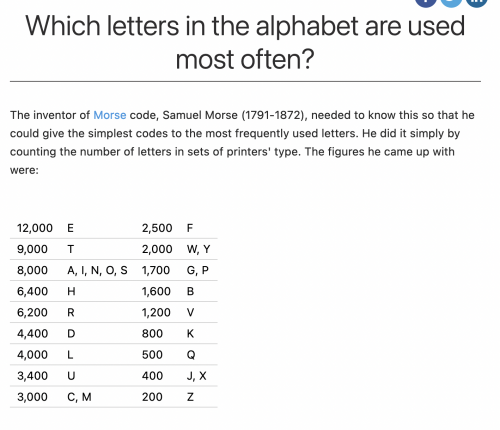Select the C, M letters cell

(79, 397)
